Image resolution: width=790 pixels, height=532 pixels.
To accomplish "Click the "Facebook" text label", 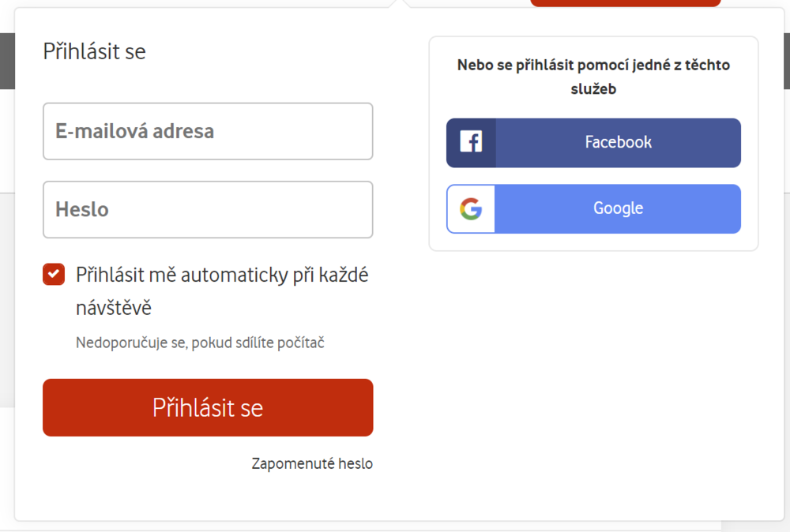I will [x=618, y=143].
